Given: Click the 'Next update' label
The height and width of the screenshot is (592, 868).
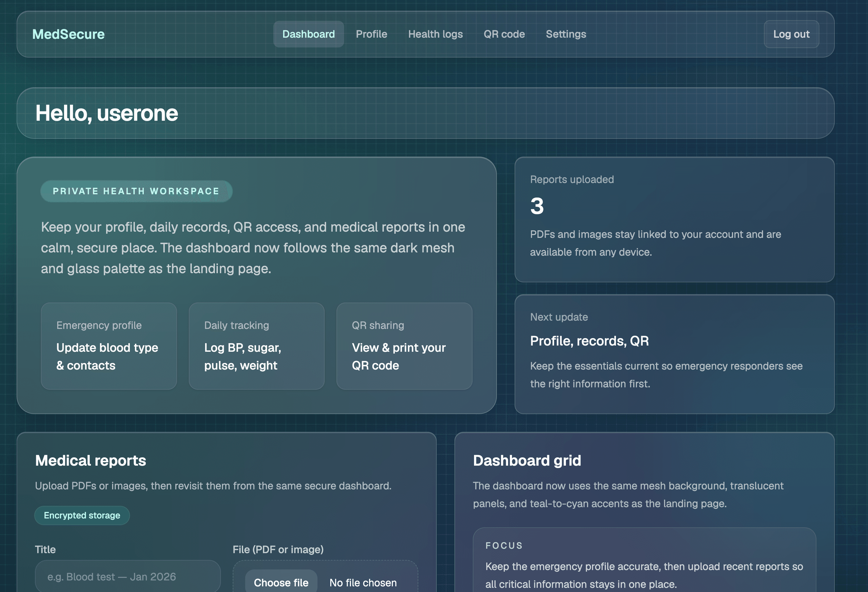Looking at the screenshot, I should coord(559,317).
